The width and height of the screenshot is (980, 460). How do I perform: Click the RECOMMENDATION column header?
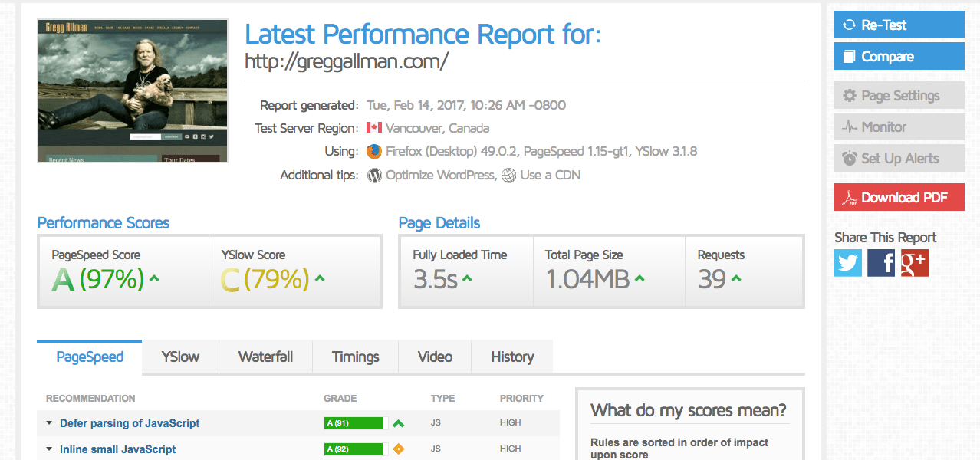pos(90,399)
